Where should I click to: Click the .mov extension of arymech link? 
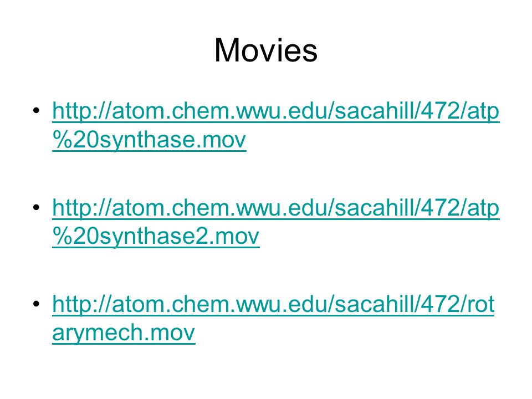coord(168,333)
